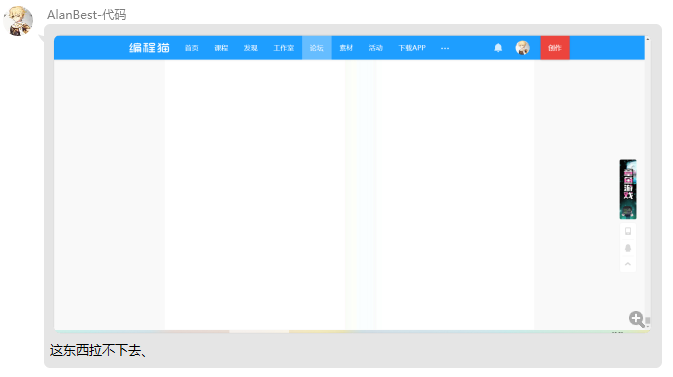Open the notification bell
The height and width of the screenshot is (377, 673).
(x=498, y=48)
